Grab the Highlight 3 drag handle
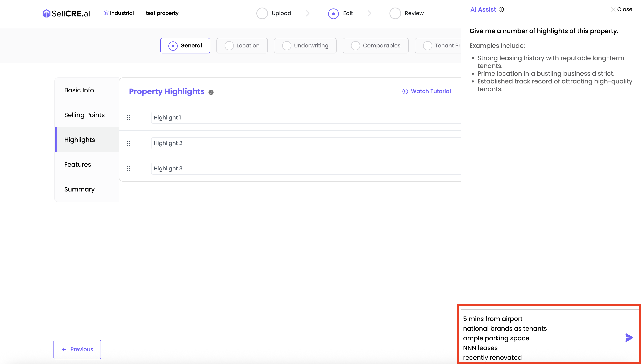The height and width of the screenshot is (364, 641). coord(128,169)
